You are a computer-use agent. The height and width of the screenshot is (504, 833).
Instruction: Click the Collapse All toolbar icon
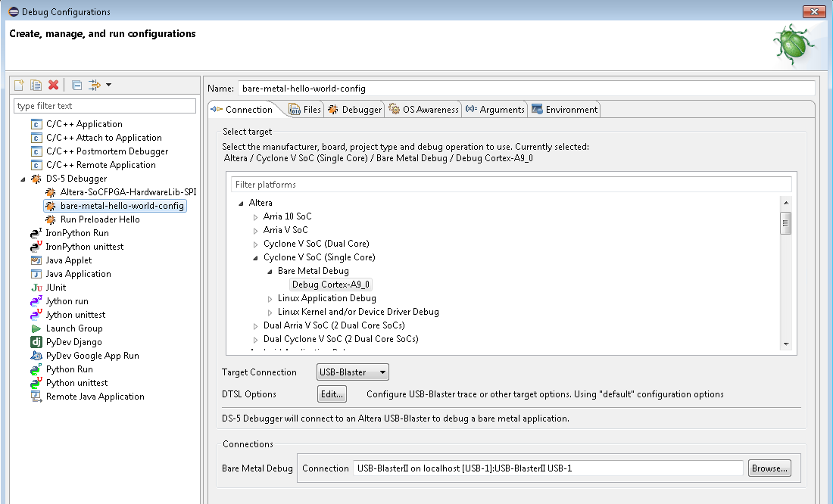coord(76,85)
